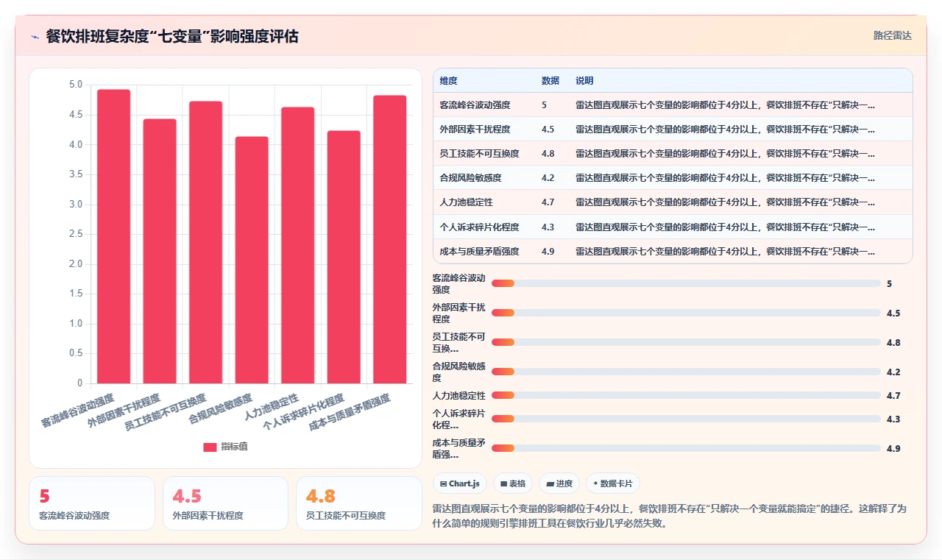Screen dimensions: 942x560
Task: Click the 外部因素干扰程度 progress bar
Action: coord(686,313)
